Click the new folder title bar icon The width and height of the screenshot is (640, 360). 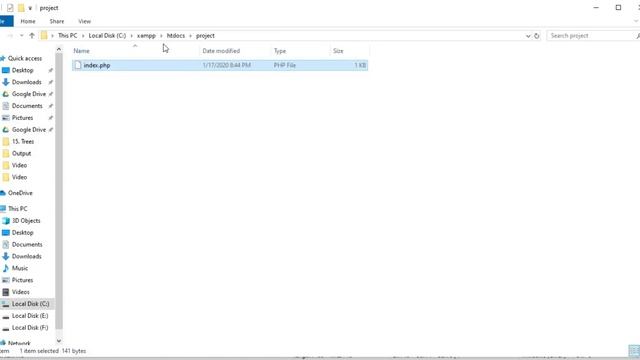point(21,8)
